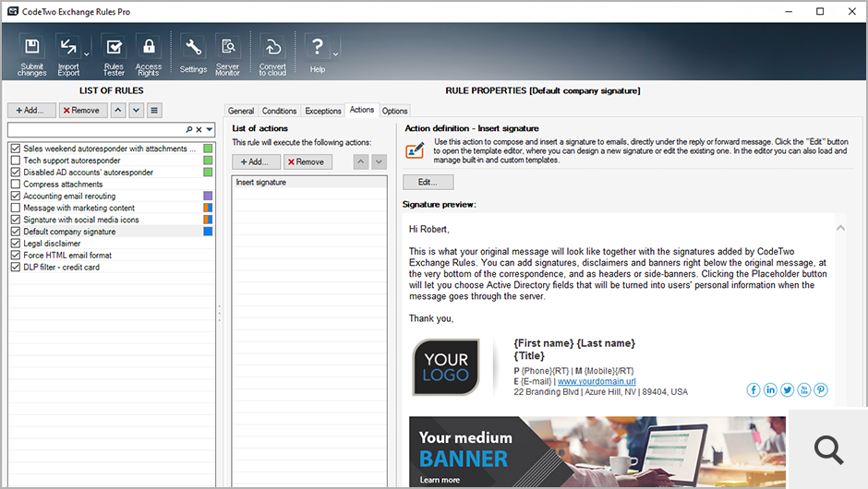This screenshot has height=489, width=868.
Task: Uncheck Default company signature rule
Action: (16, 232)
